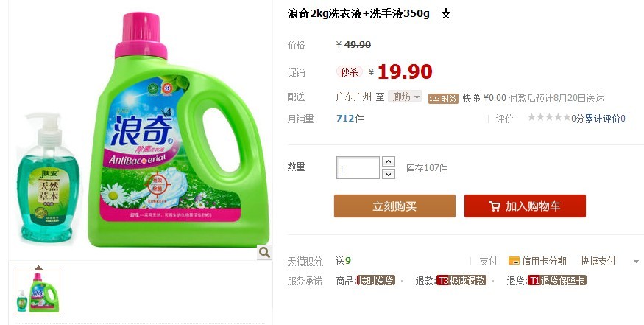Click the 加入购物车 add to cart button

pos(525,206)
